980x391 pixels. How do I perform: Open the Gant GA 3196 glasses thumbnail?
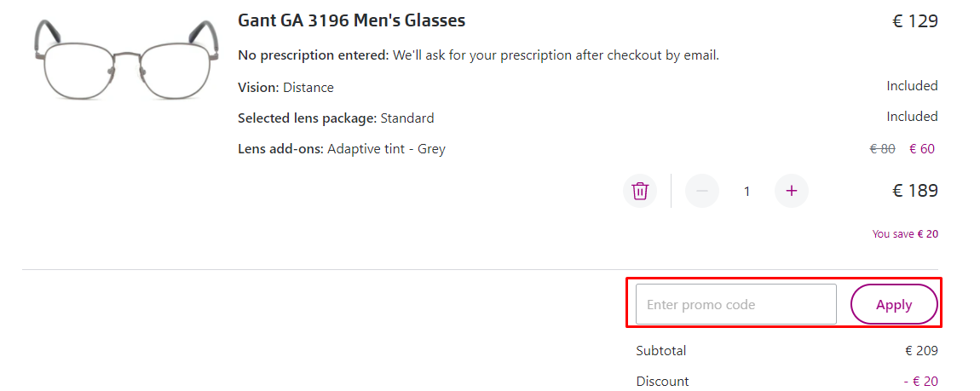124,62
